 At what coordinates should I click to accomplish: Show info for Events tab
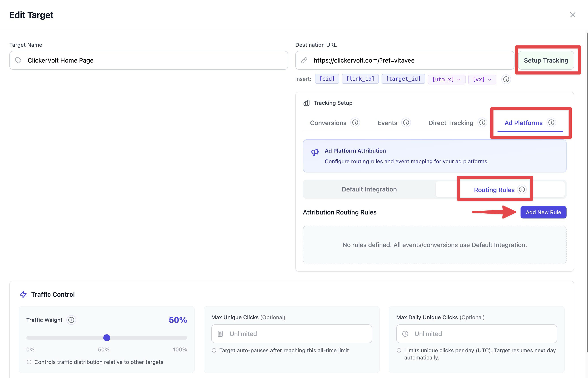(x=406, y=122)
